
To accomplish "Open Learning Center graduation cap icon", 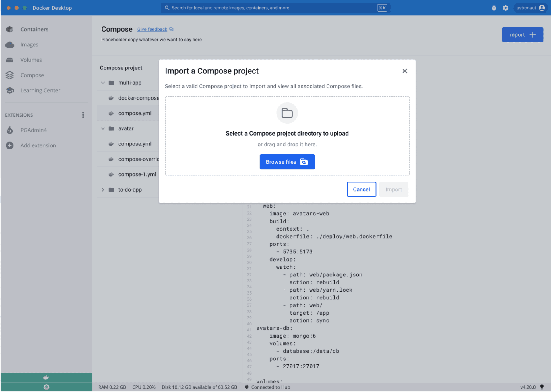I will (10, 90).
